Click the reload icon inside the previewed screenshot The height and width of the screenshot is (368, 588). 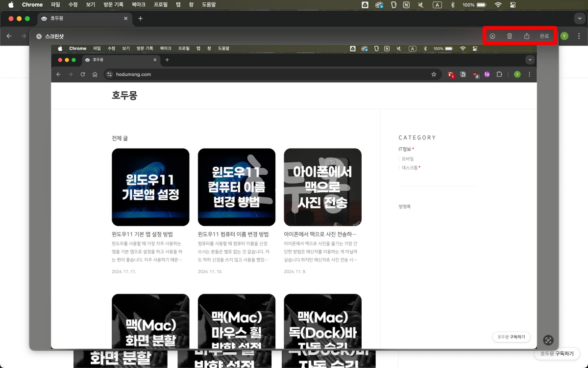coord(82,75)
